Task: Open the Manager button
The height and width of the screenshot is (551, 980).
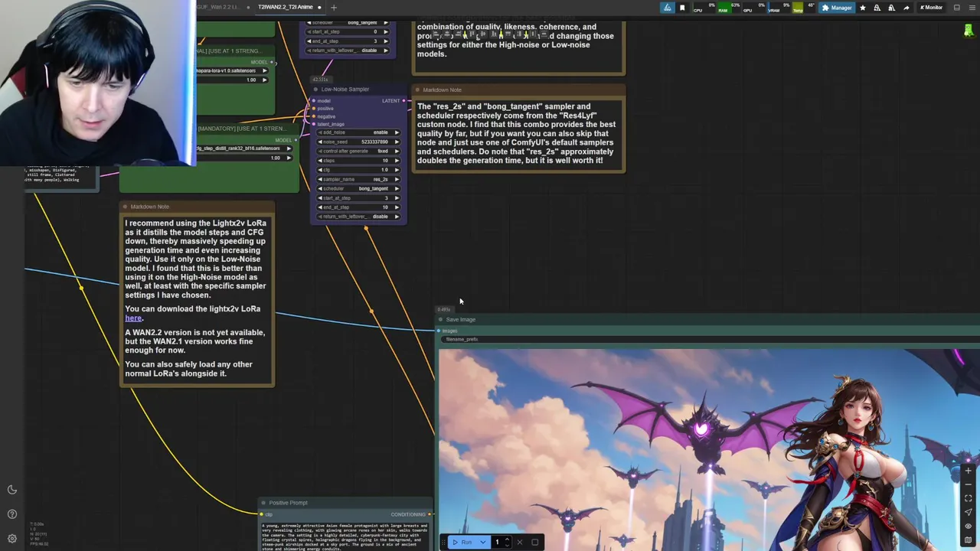Action: [x=837, y=8]
